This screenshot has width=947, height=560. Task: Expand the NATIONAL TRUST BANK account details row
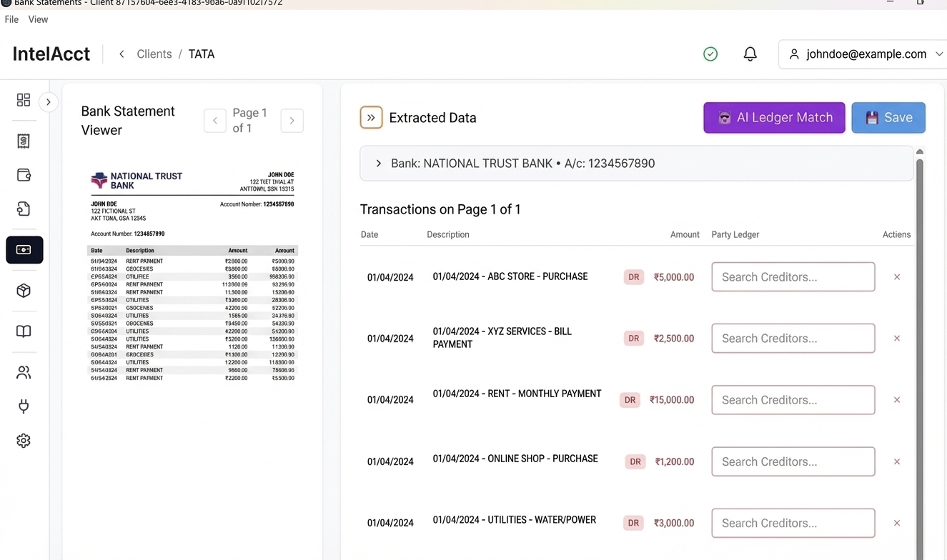(378, 163)
